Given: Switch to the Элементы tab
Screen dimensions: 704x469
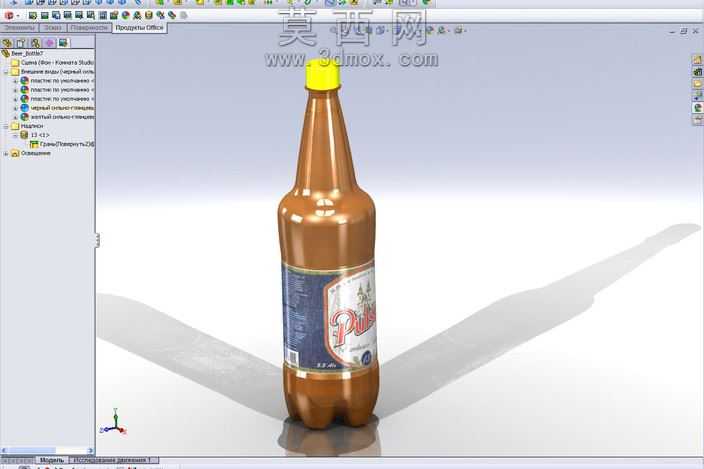Looking at the screenshot, I should point(19,28).
